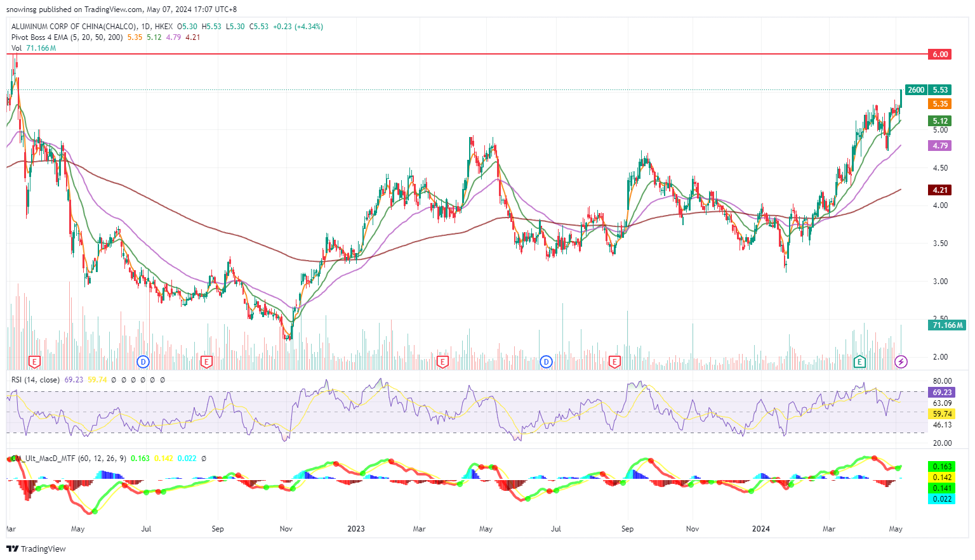975x560 pixels.
Task: Click the yellow 59.74 RSI axis label
Action: (942, 414)
